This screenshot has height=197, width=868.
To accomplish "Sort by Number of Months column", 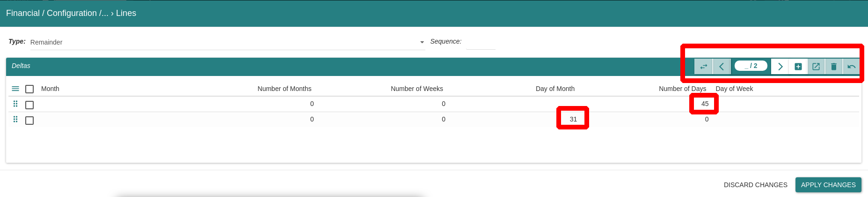I will (284, 89).
